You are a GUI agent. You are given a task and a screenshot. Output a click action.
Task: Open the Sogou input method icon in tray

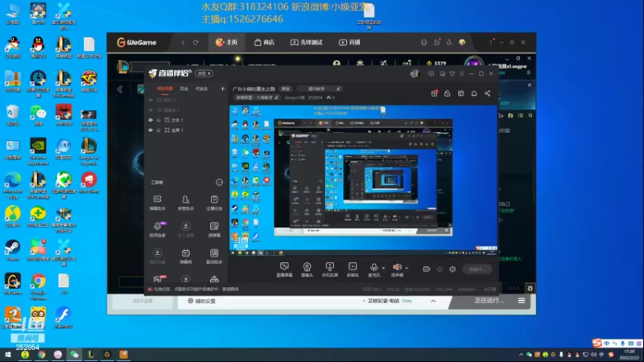click(597, 343)
